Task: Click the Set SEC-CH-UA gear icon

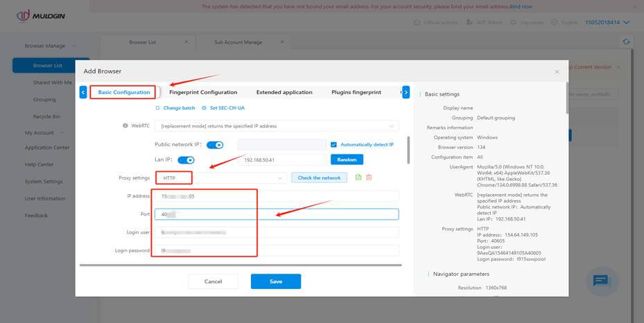Action: pyautogui.click(x=204, y=108)
